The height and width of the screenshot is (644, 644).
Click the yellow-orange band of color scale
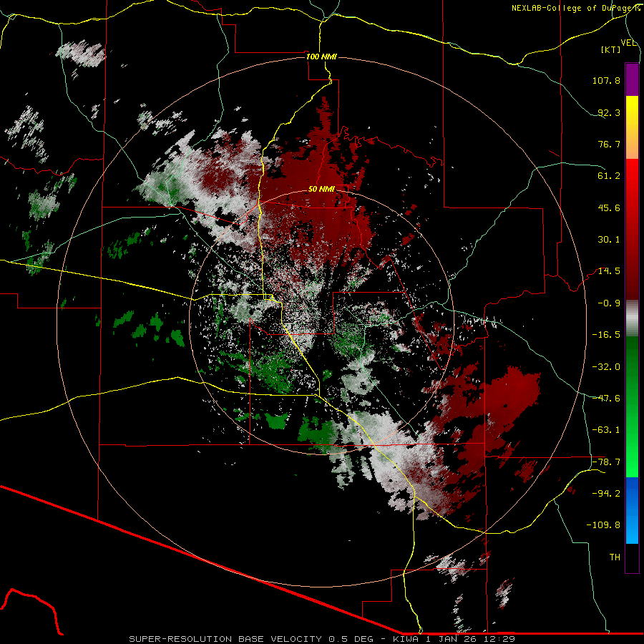[x=632, y=127]
